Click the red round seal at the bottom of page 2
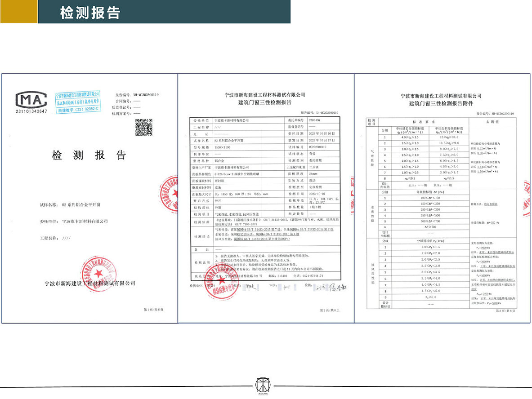Viewport: 532px width, 399px height. [x=222, y=282]
